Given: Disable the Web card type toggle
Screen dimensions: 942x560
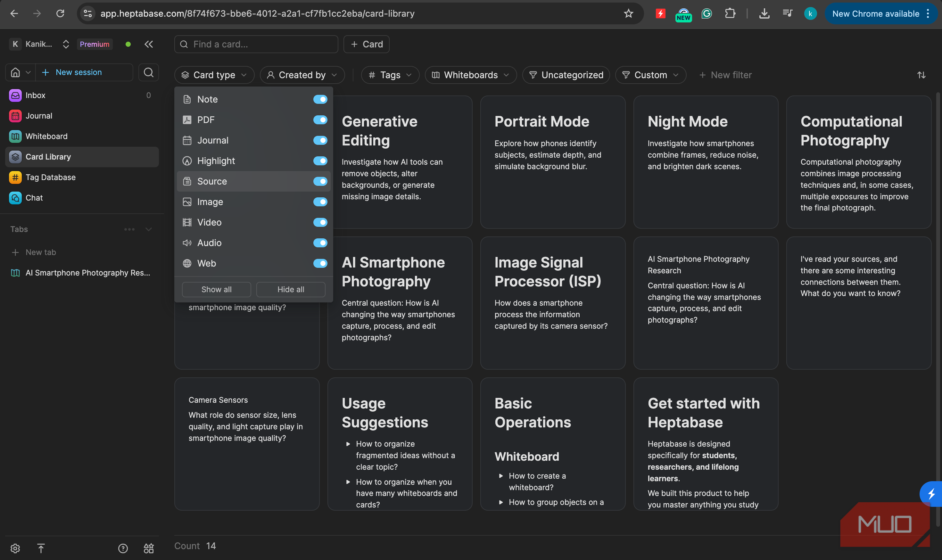Looking at the screenshot, I should pos(320,263).
